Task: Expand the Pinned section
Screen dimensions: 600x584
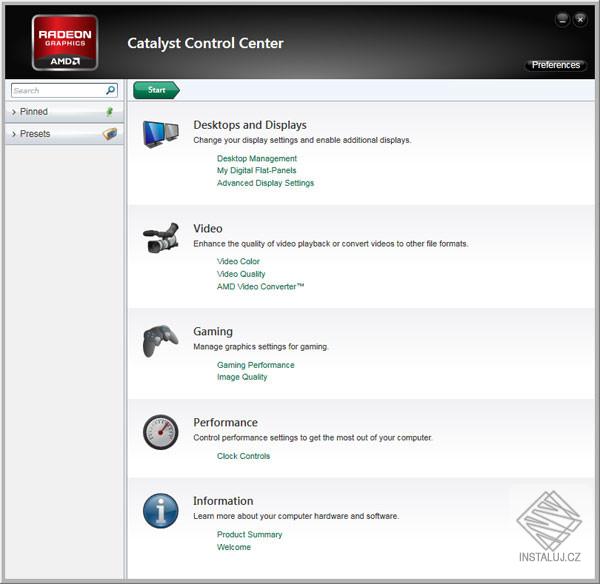Action: [x=65, y=112]
